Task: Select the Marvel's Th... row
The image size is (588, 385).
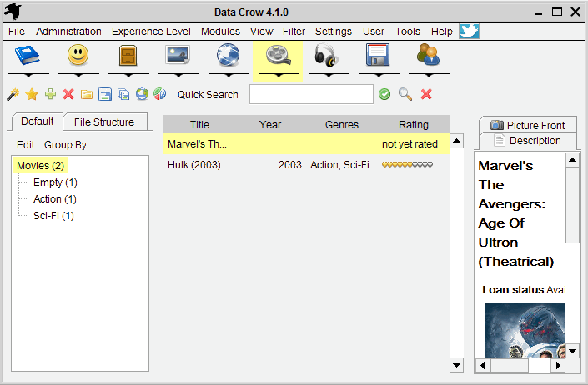Action: tap(306, 144)
